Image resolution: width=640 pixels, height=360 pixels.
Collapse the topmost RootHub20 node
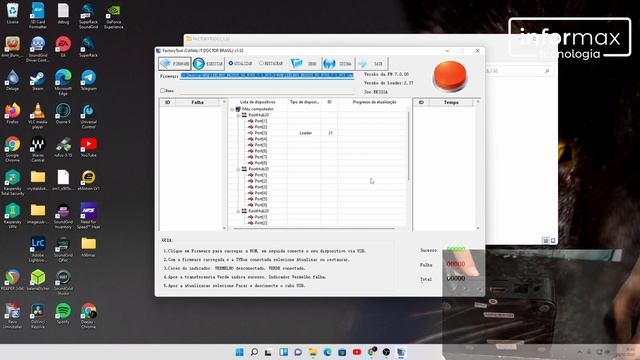coord(238,116)
